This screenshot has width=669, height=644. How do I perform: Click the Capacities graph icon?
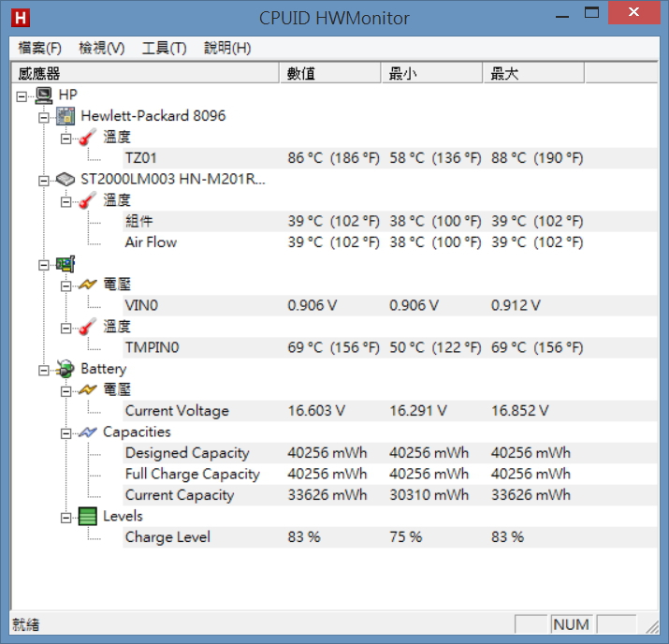click(87, 432)
